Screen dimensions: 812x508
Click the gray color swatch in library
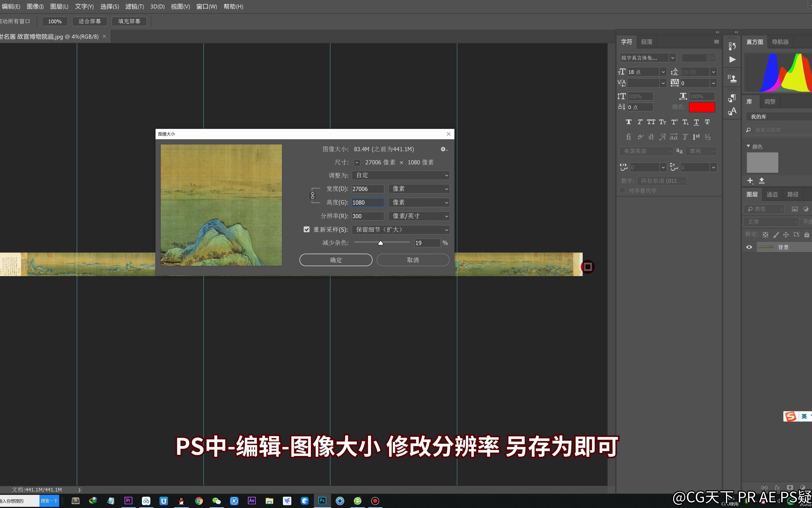point(762,163)
